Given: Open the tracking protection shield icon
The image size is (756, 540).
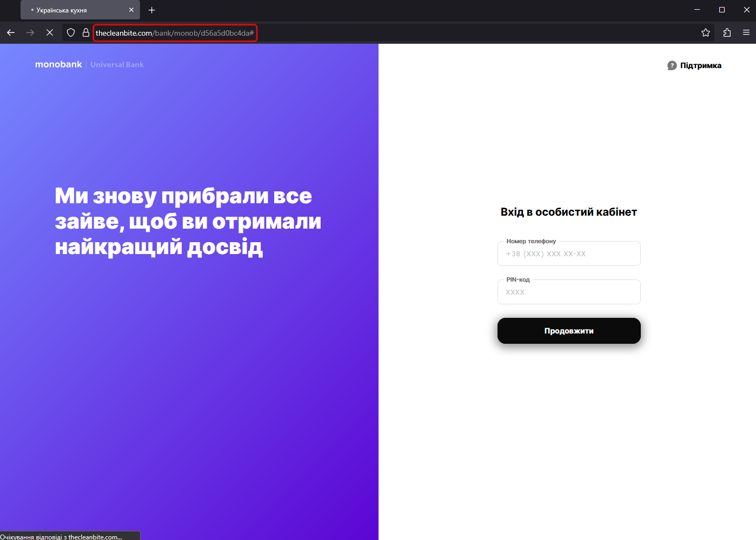Looking at the screenshot, I should point(71,32).
